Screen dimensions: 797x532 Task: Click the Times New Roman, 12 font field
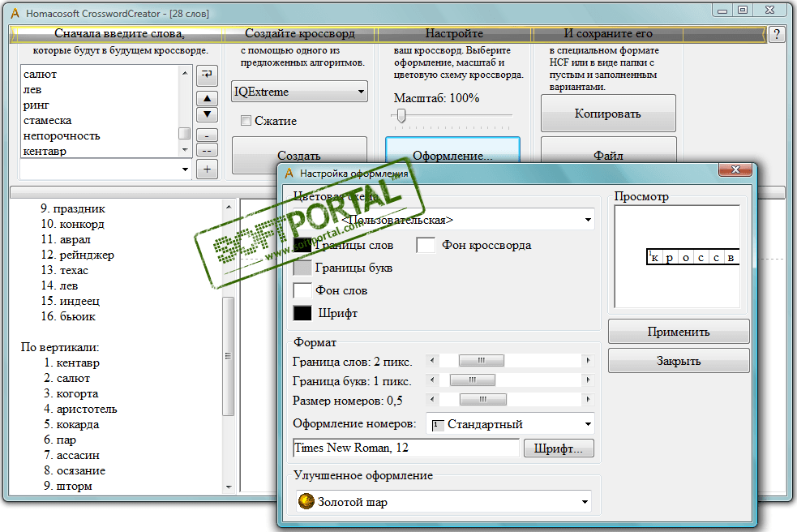tap(407, 448)
